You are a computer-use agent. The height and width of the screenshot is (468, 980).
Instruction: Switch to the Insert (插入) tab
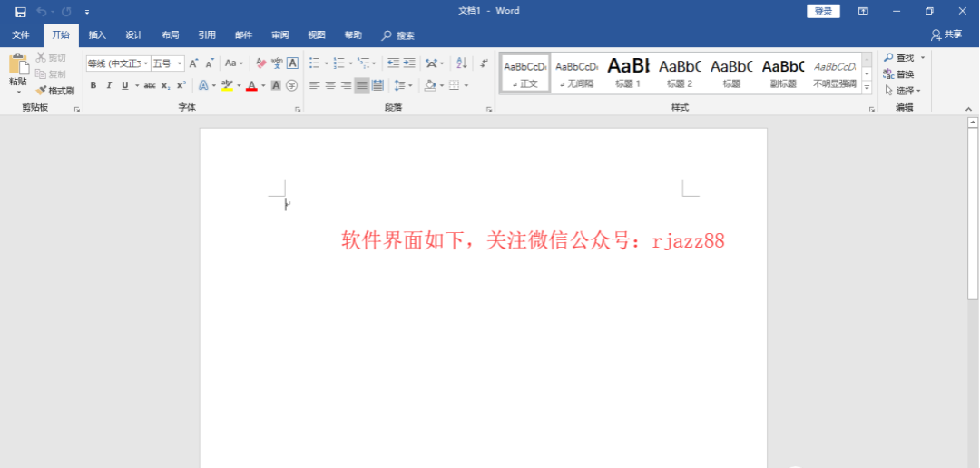coord(97,35)
